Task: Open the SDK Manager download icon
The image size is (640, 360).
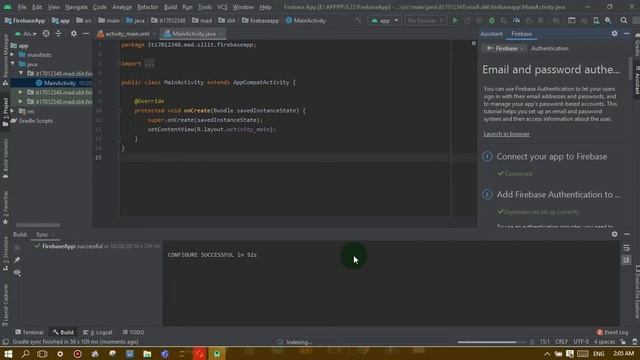Action: coord(608,20)
